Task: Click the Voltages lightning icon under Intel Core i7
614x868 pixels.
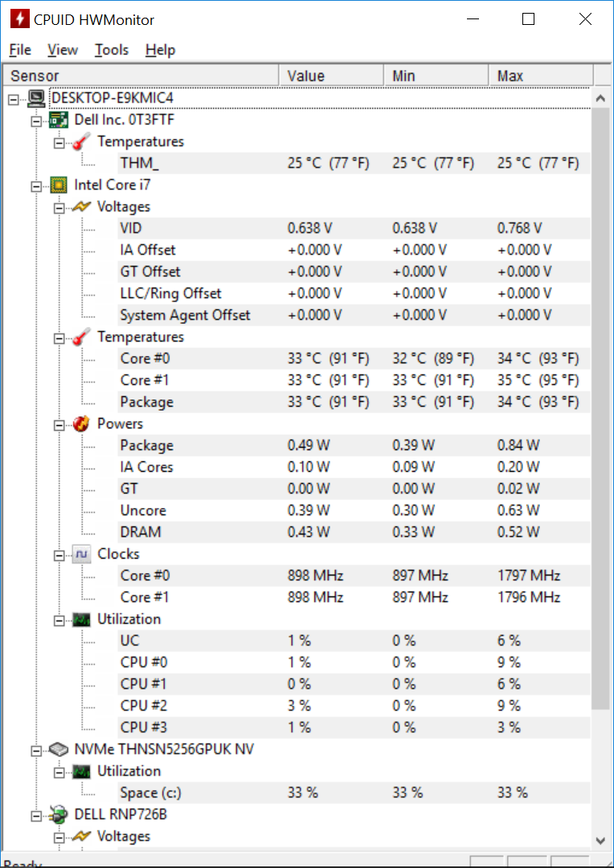Action: 81,207
